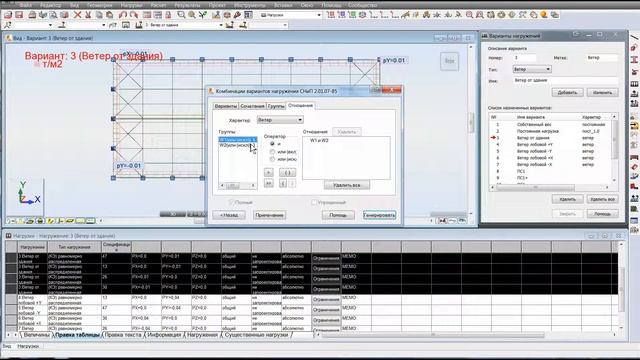Click the yellow sphere icon in top right toolbar
This screenshot has height=360, width=640.
pyautogui.click(x=544, y=15)
